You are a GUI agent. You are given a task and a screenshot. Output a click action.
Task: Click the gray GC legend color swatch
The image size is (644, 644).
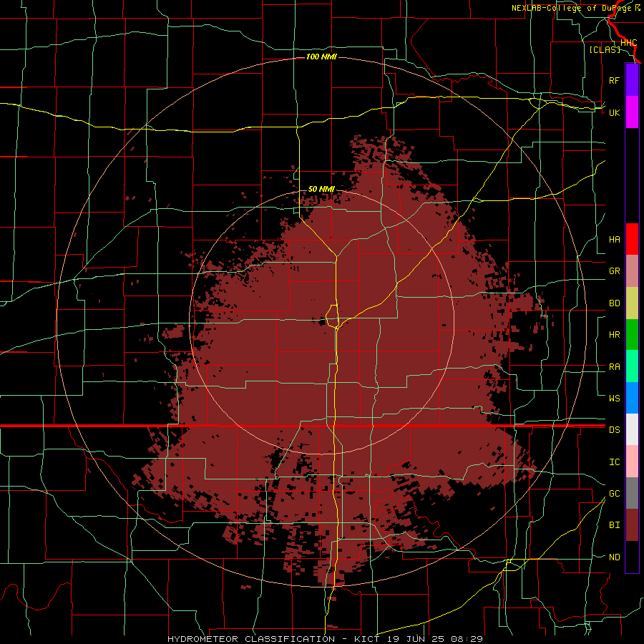pos(632,493)
